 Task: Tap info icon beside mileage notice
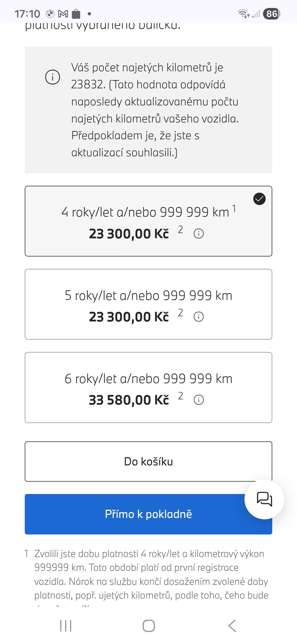coord(53,77)
